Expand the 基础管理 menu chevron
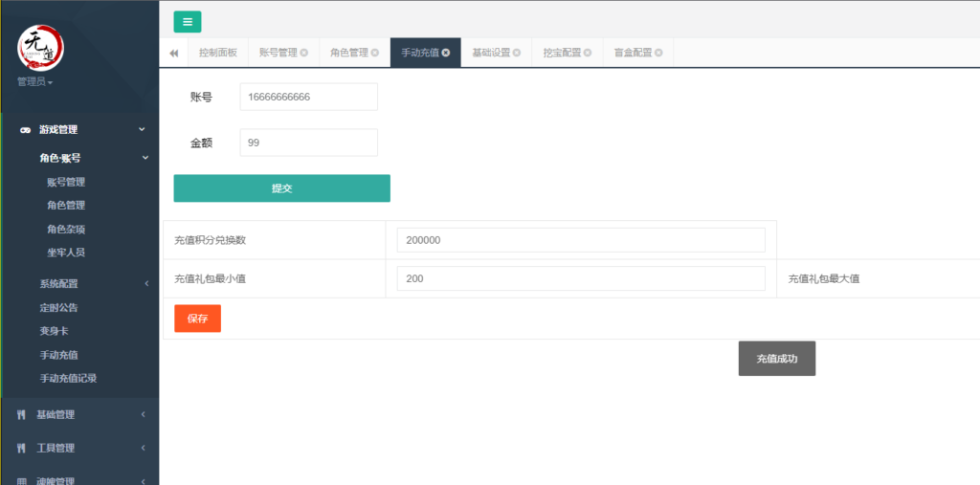The image size is (980, 485). [143, 414]
